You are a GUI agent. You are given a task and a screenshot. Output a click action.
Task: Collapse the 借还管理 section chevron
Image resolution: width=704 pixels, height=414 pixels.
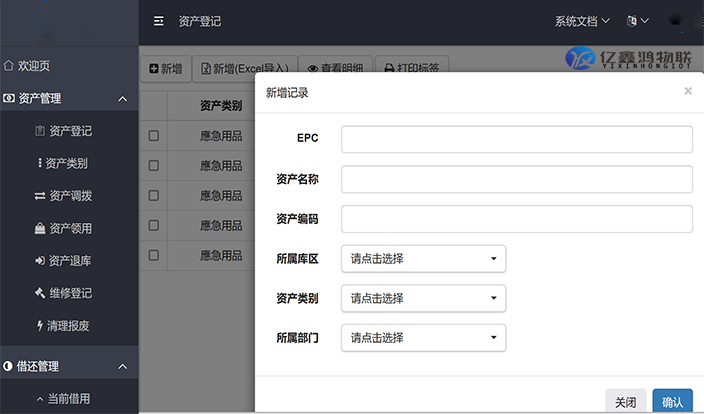pyautogui.click(x=123, y=366)
